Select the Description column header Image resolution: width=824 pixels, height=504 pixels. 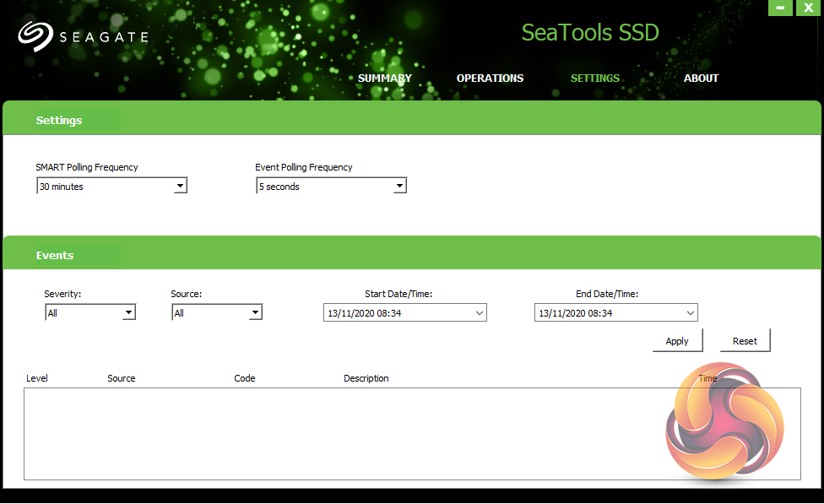(x=366, y=378)
